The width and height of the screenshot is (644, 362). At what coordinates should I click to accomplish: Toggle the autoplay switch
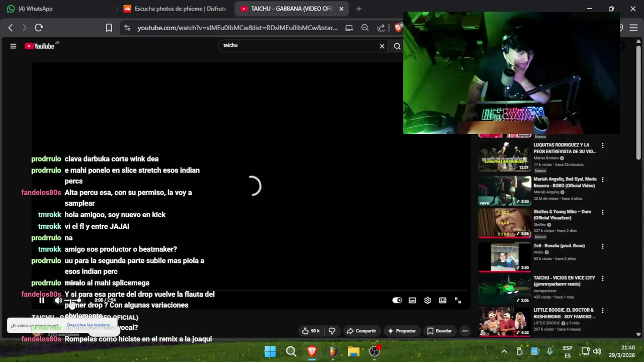coord(397,301)
